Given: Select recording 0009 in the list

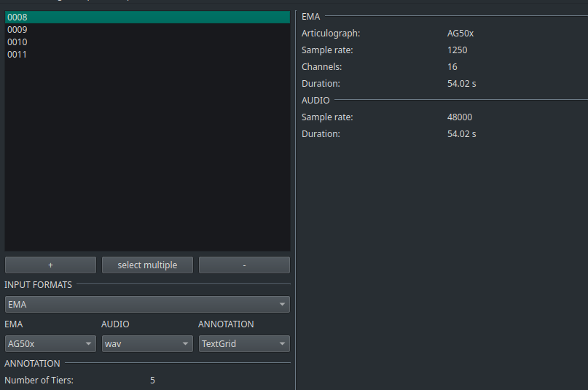Looking at the screenshot, I should (x=17, y=30).
